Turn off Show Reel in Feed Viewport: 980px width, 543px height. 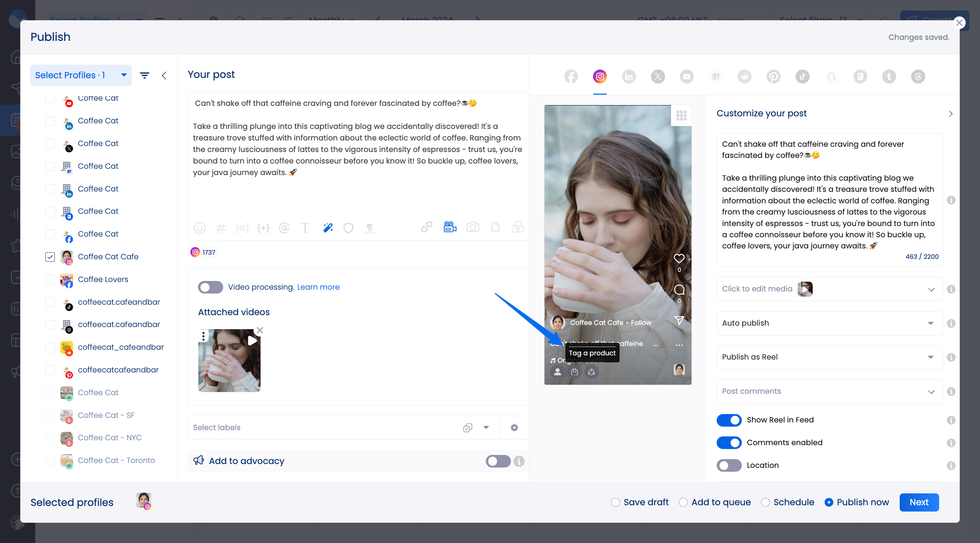click(x=729, y=420)
